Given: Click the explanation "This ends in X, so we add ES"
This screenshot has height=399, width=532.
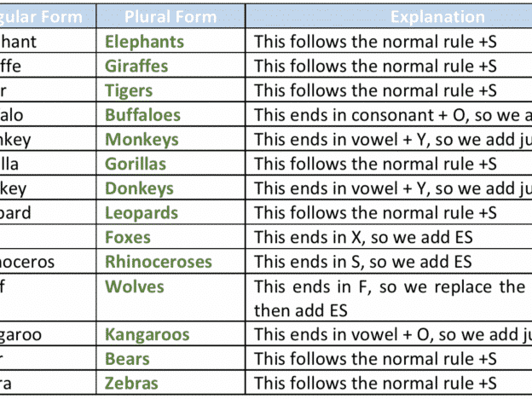Looking at the screenshot, I should [x=363, y=237].
